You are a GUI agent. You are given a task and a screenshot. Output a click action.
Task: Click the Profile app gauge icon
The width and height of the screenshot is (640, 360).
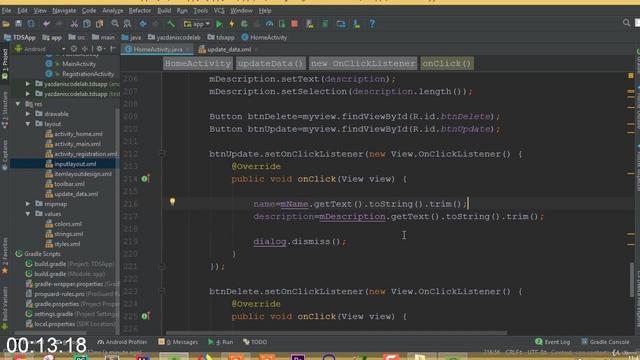pyautogui.click(x=269, y=24)
